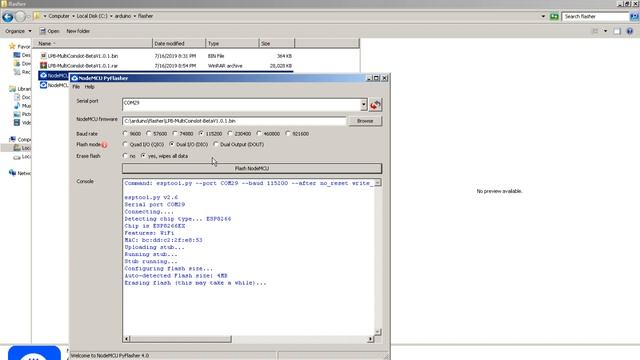The height and width of the screenshot is (360, 640).
Task: Select 115200 baud rate
Action: [201, 133]
